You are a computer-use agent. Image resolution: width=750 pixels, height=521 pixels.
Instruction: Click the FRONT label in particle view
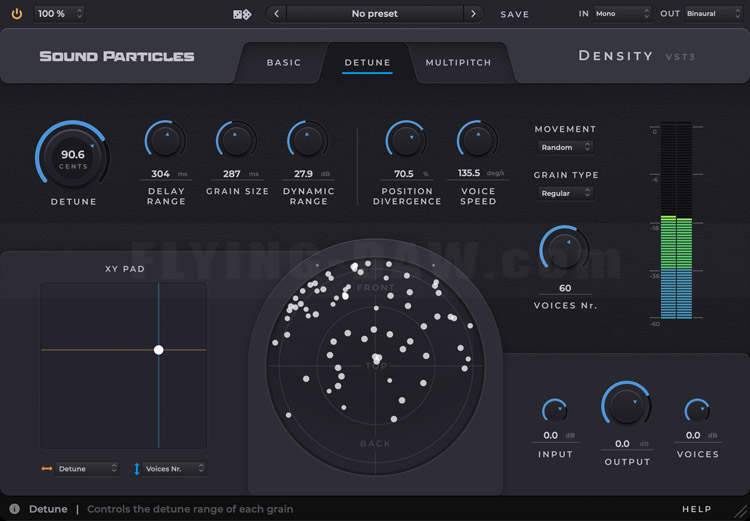(376, 288)
